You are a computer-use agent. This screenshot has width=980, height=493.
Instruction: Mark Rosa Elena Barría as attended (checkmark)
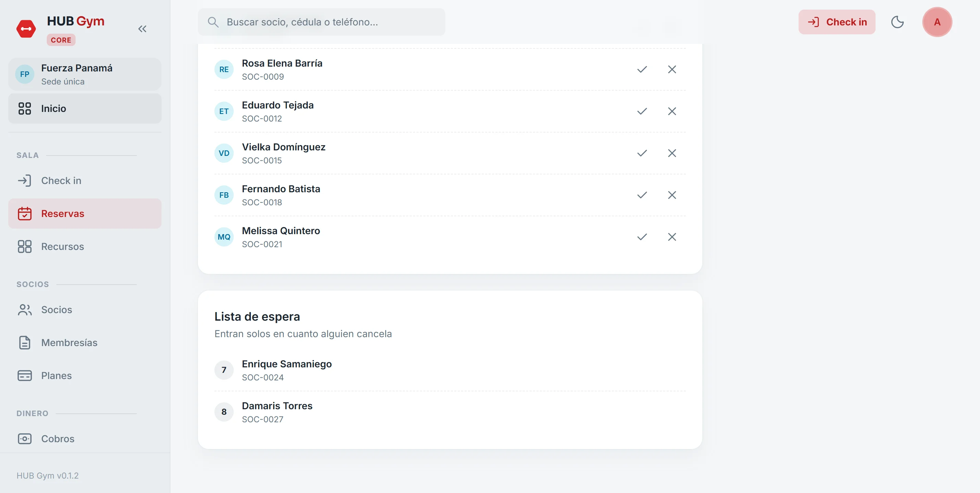click(642, 70)
